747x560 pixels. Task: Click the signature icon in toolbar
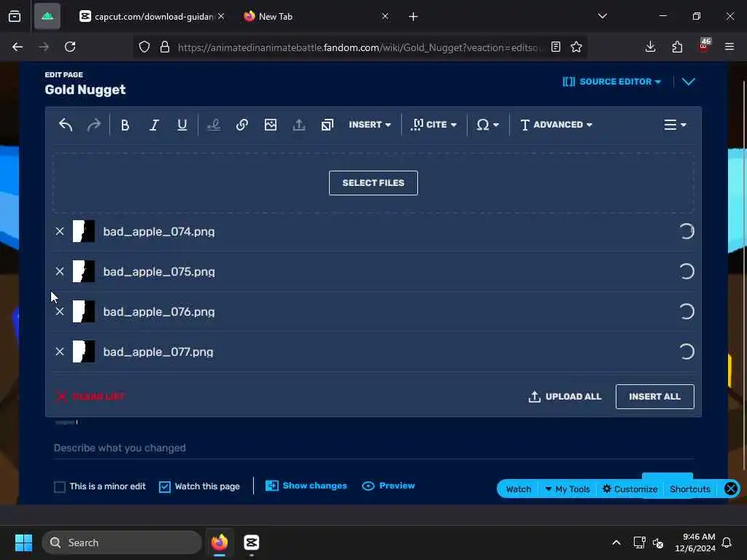point(214,125)
